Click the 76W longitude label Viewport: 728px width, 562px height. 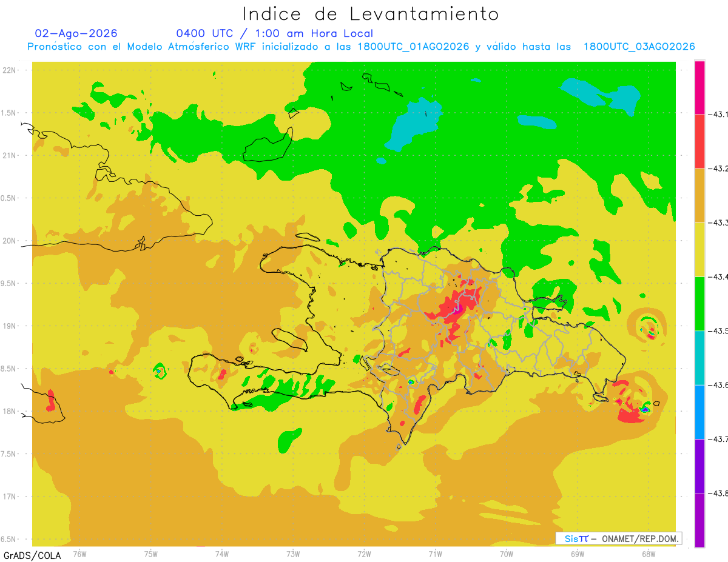tap(79, 554)
